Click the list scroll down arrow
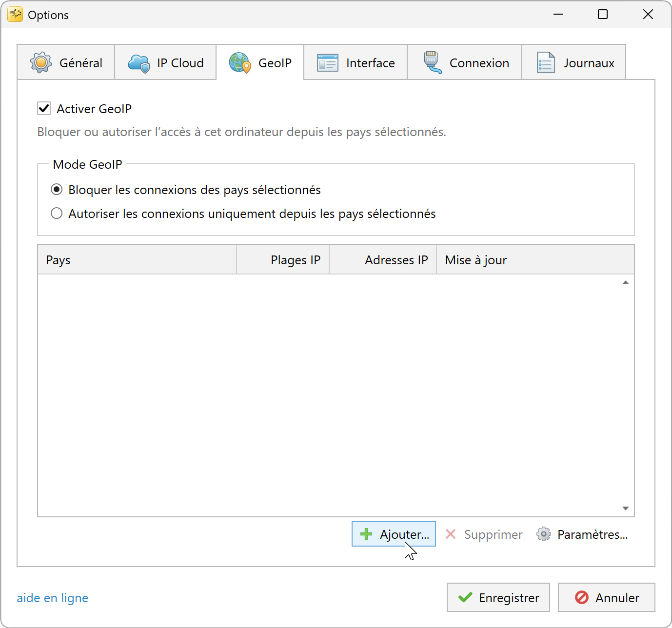The height and width of the screenshot is (628, 672). [x=626, y=509]
